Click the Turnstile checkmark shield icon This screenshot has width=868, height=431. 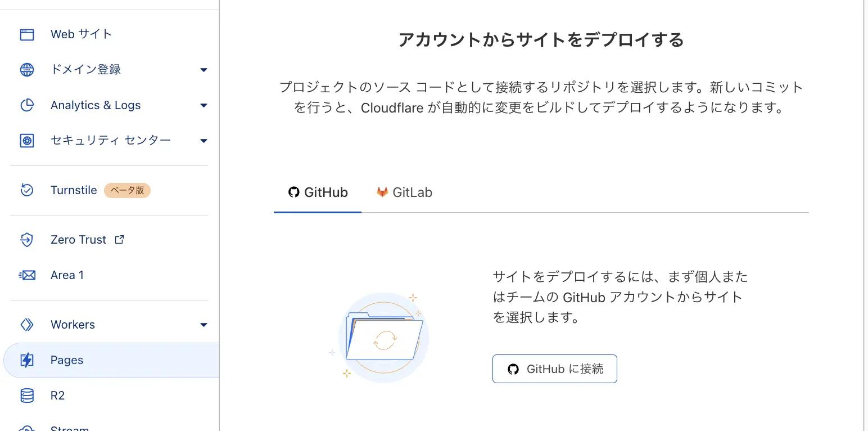click(26, 190)
